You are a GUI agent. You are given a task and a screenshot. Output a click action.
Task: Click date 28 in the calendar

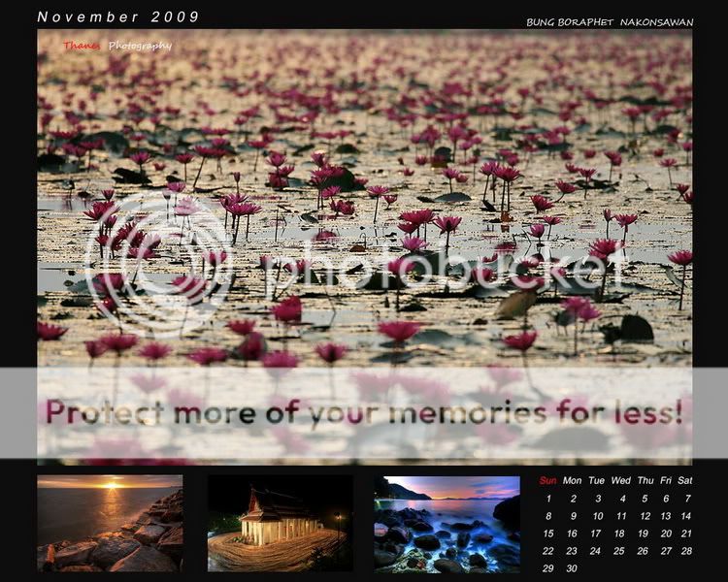point(686,551)
